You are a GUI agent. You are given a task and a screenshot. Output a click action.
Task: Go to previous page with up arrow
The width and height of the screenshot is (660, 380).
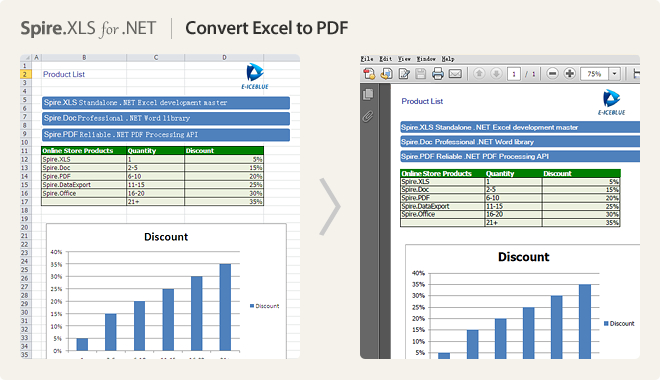(x=479, y=74)
